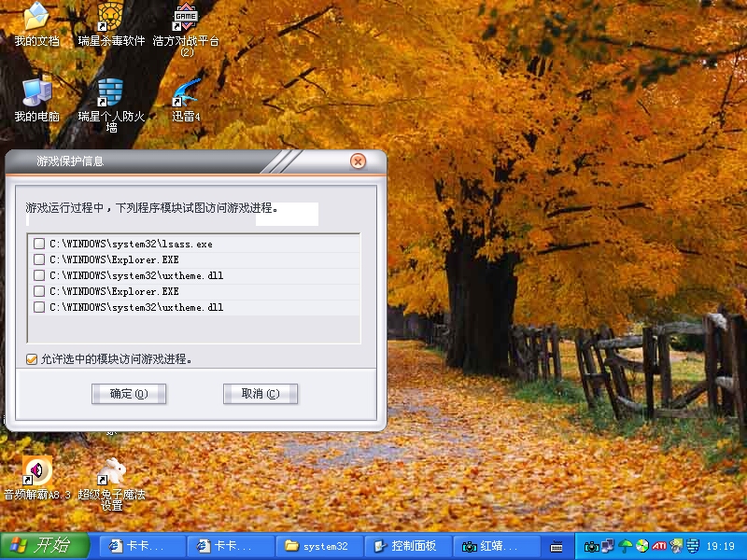Open the 我的文档 desktop icon
The height and width of the screenshot is (560, 747).
[x=36, y=24]
